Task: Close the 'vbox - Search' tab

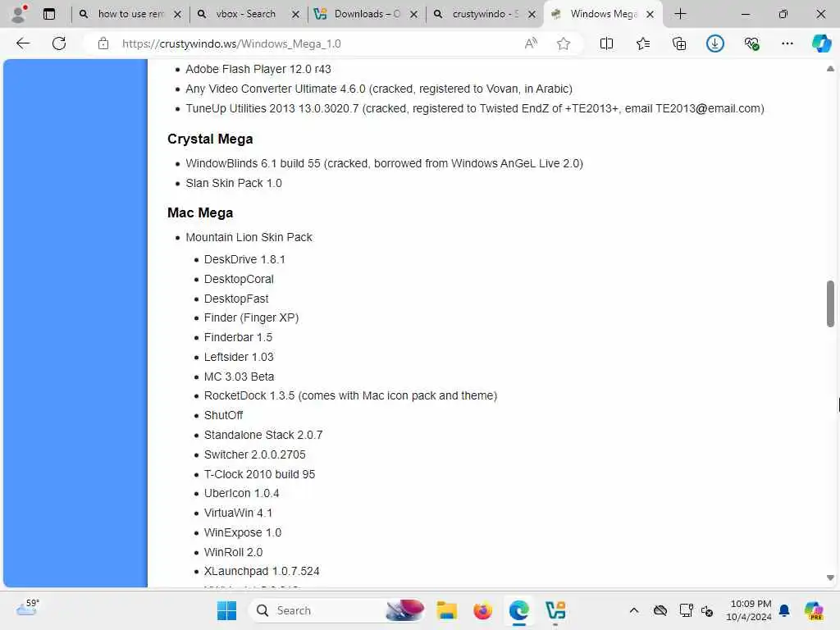Action: pos(295,15)
